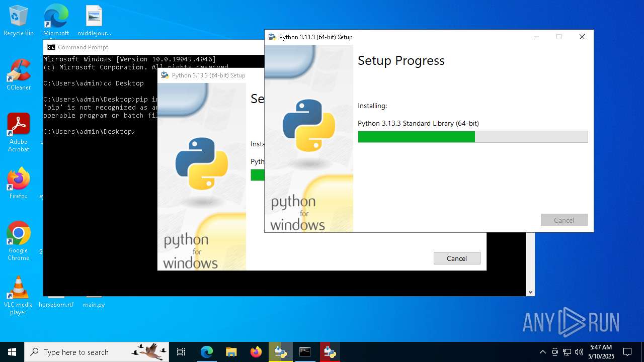
Task: Select the main.py desktop file
Action: pos(94,304)
